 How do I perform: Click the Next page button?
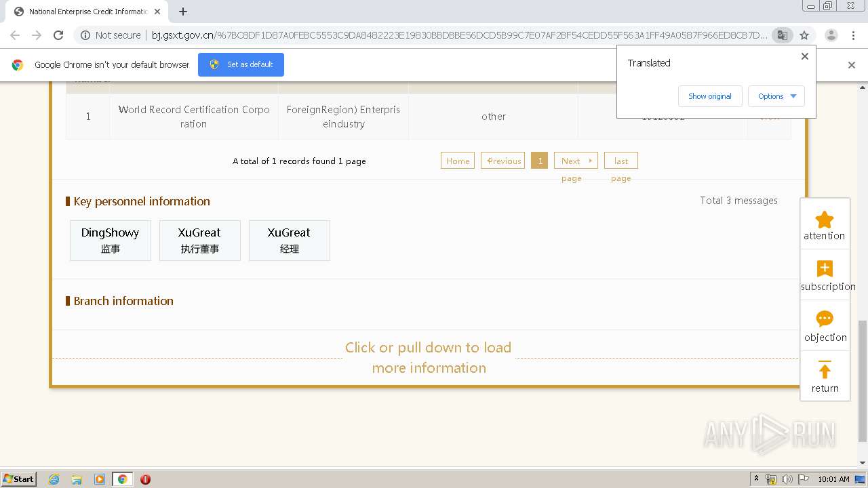tap(576, 161)
